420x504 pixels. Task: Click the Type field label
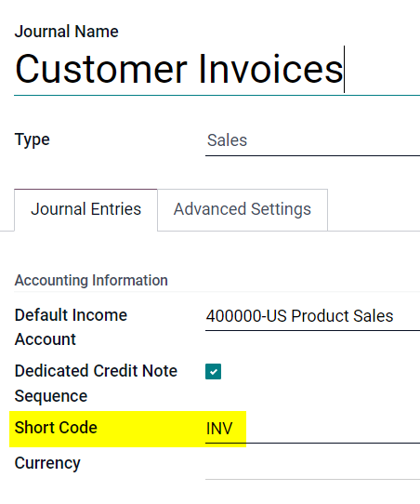[33, 140]
